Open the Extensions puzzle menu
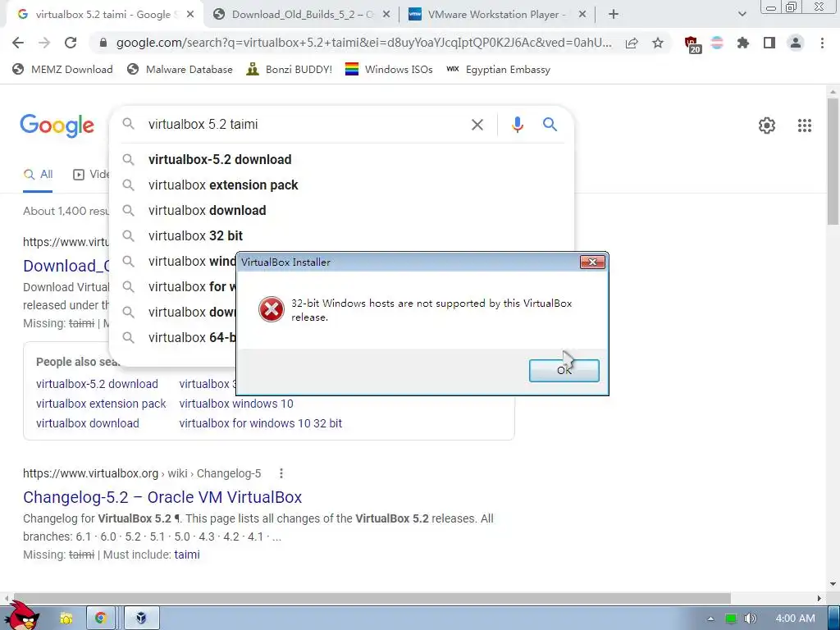 [x=742, y=43]
